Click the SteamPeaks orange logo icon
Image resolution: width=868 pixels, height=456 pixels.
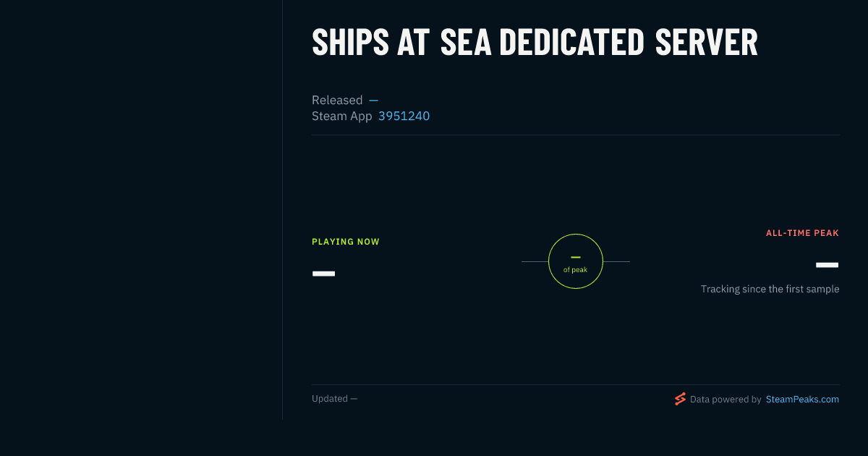coord(680,399)
